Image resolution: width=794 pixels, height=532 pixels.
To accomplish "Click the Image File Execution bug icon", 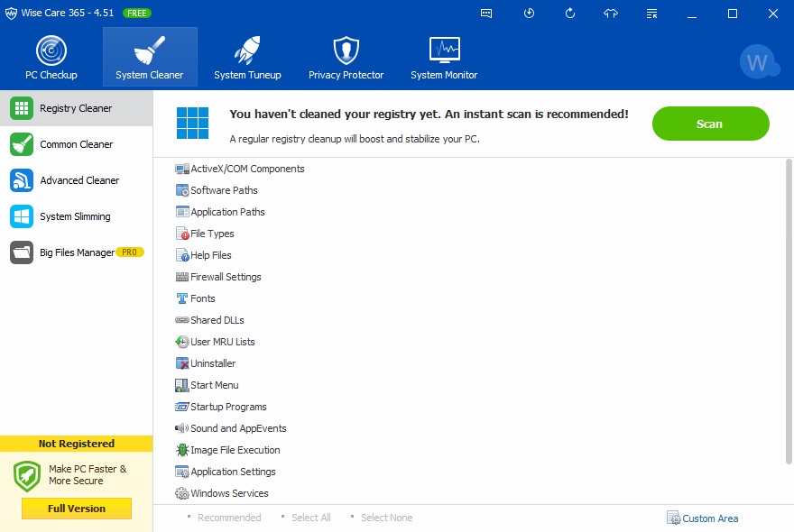I will pos(181,450).
